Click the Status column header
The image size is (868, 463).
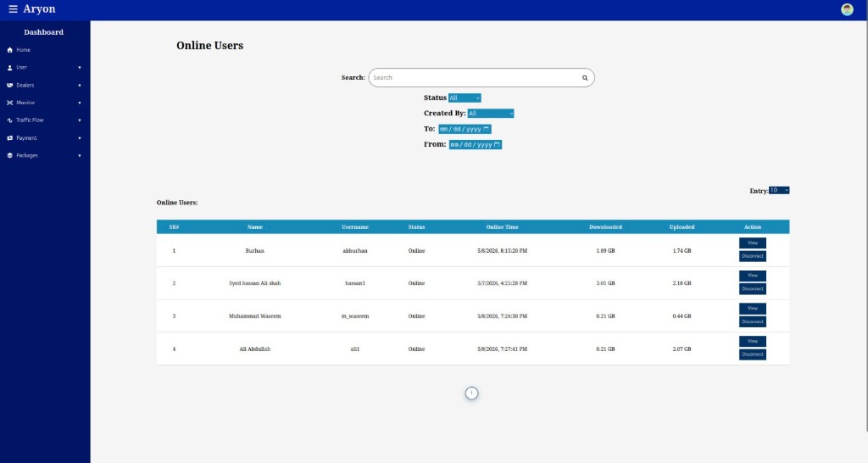[416, 227]
